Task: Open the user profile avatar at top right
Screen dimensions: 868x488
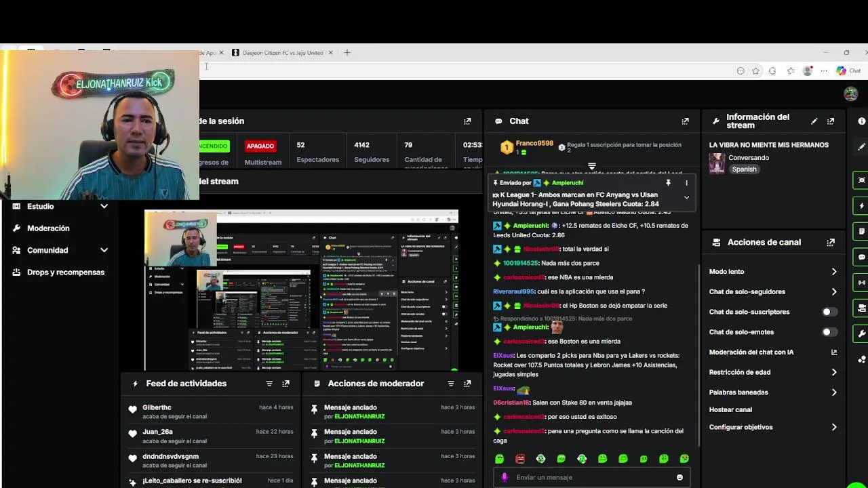Action: (x=850, y=94)
